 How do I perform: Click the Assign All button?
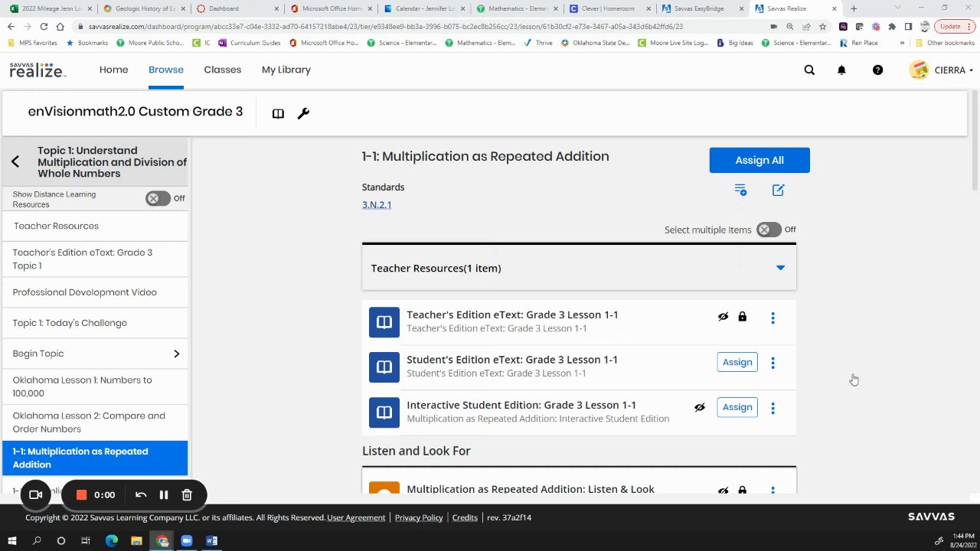pos(759,160)
